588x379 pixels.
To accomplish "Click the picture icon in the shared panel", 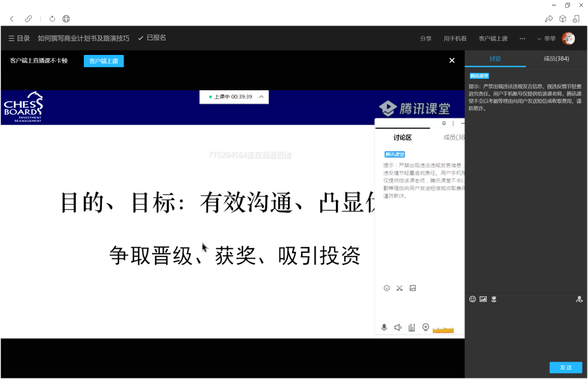I will coord(413,288).
